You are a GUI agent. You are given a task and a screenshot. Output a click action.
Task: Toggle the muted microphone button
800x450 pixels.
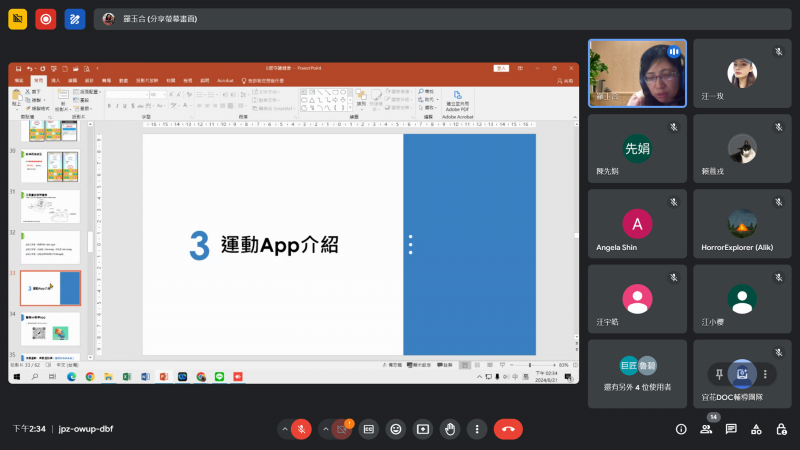point(301,429)
